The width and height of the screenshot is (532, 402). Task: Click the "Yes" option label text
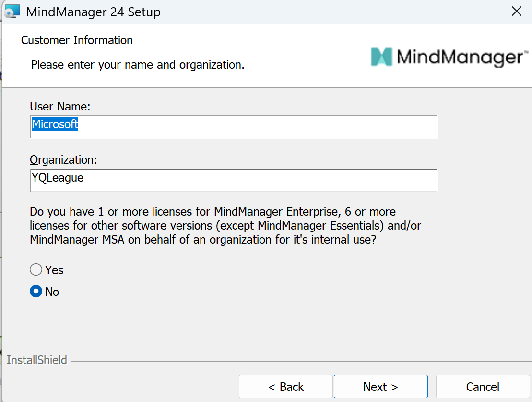pos(54,270)
